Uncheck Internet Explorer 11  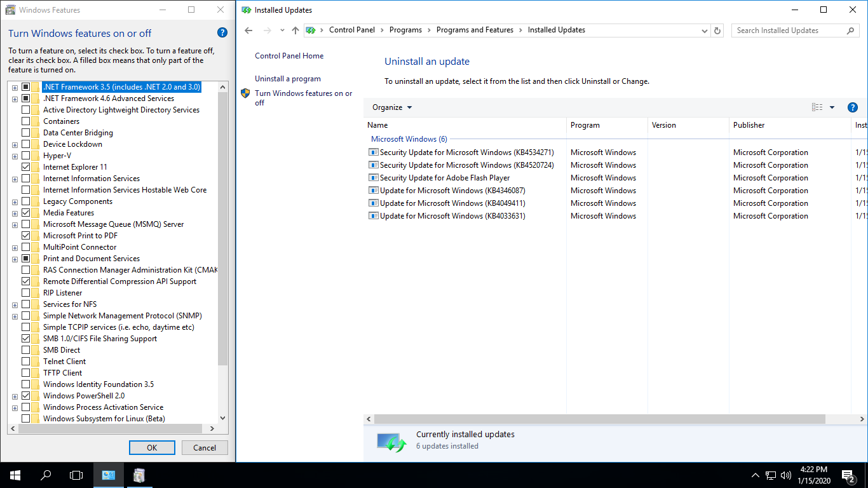pos(26,167)
